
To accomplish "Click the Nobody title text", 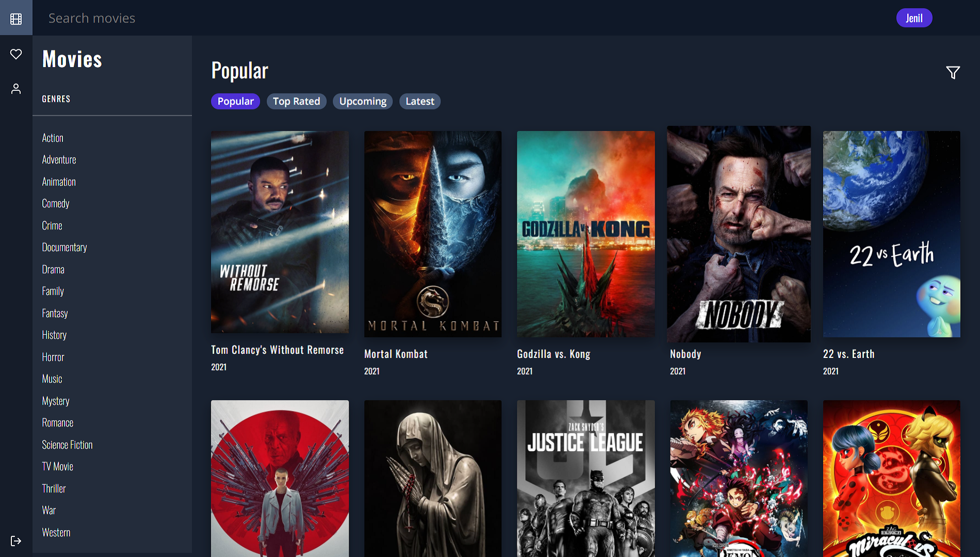I will point(685,354).
